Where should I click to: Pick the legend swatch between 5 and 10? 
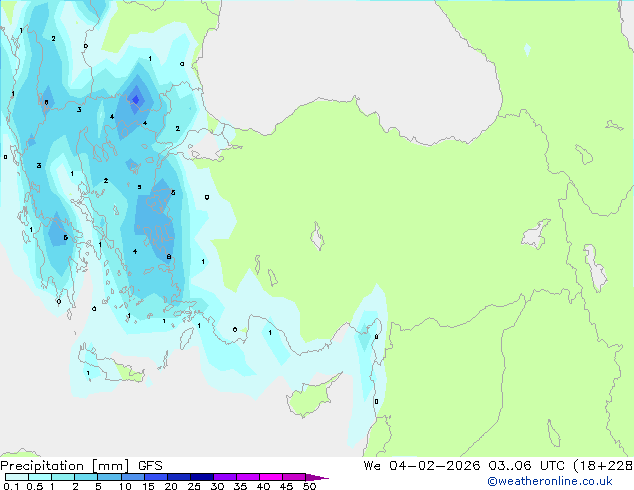109,477
